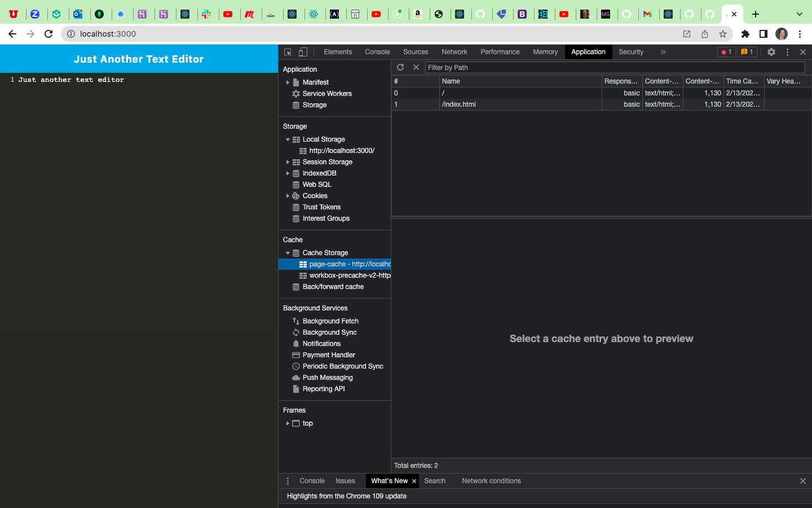Select Storage under Application section

point(315,105)
